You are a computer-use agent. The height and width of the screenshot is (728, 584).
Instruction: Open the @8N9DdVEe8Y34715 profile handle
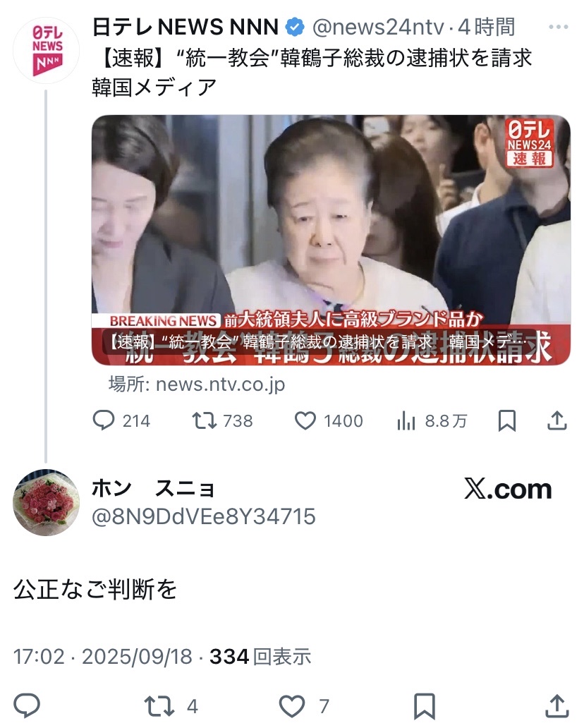tap(204, 516)
